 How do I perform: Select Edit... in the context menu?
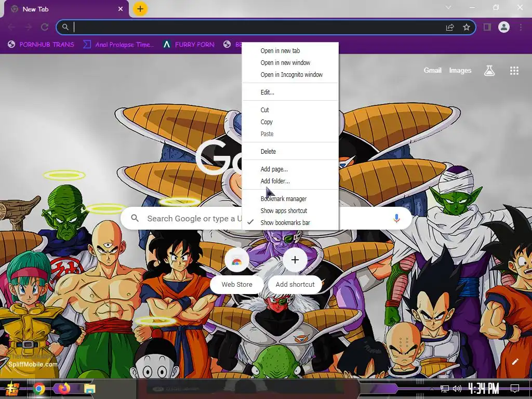[290, 92]
